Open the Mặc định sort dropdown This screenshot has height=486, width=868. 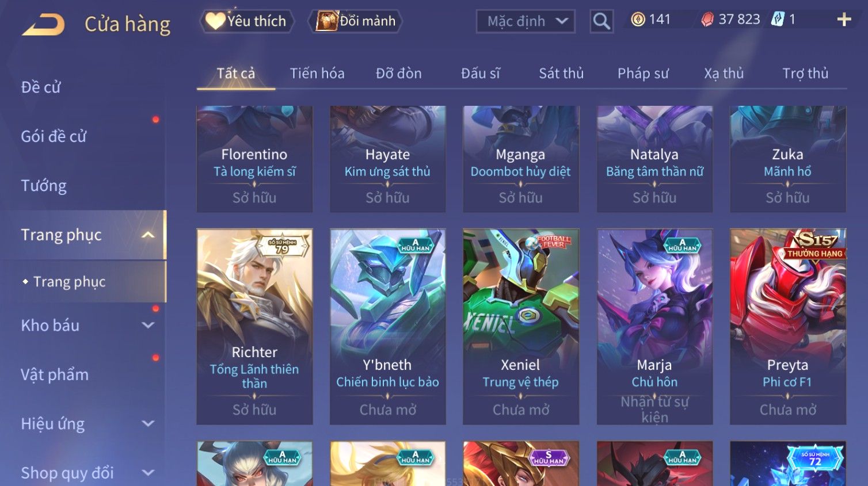pyautogui.click(x=526, y=21)
